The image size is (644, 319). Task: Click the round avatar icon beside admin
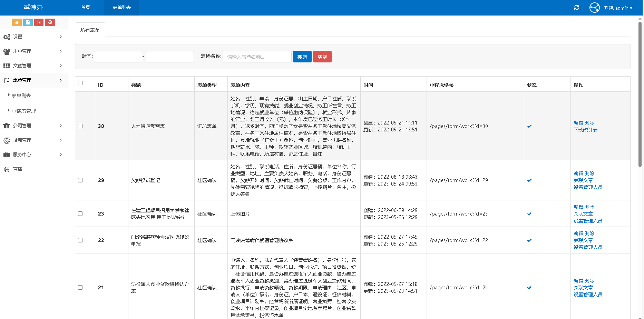tap(594, 8)
